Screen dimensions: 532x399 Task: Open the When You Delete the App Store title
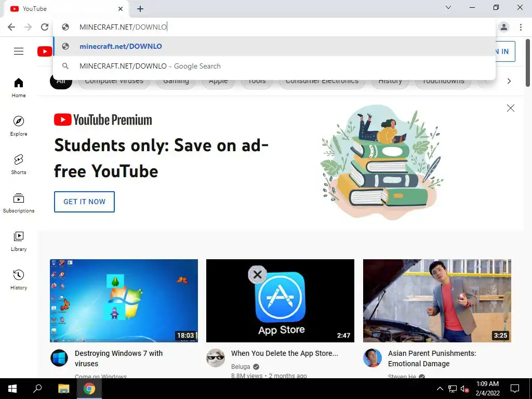(x=285, y=353)
